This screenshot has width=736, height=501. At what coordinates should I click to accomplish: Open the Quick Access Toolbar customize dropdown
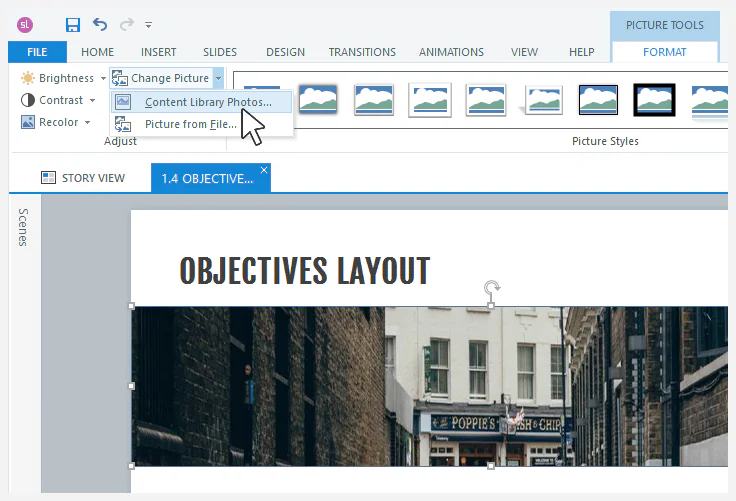coord(148,25)
